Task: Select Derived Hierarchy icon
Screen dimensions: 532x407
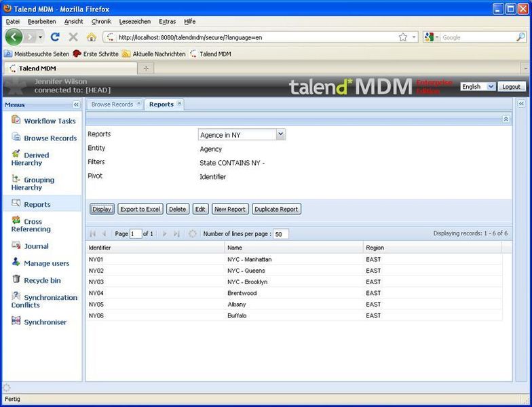Action: click(x=16, y=154)
